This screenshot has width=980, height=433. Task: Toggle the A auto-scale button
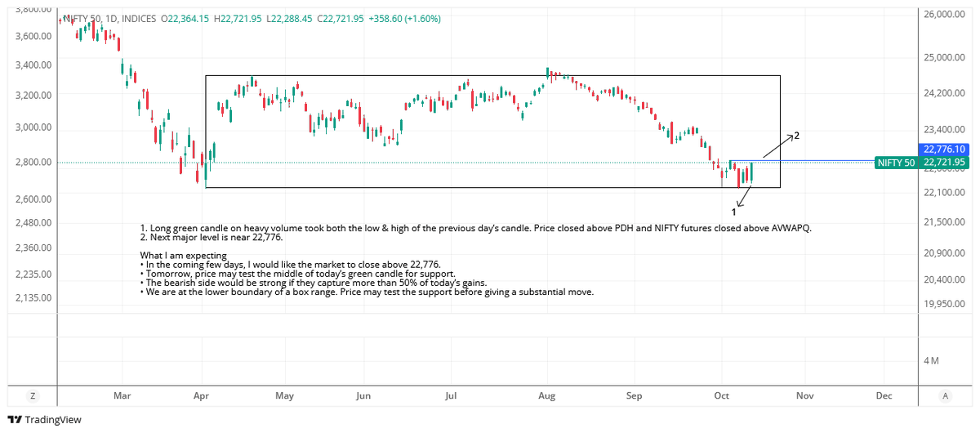point(945,395)
